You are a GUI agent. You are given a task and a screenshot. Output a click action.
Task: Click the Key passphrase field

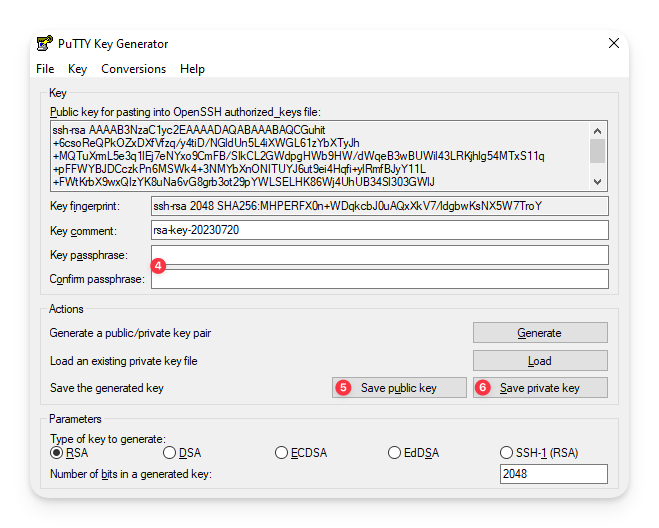point(380,255)
